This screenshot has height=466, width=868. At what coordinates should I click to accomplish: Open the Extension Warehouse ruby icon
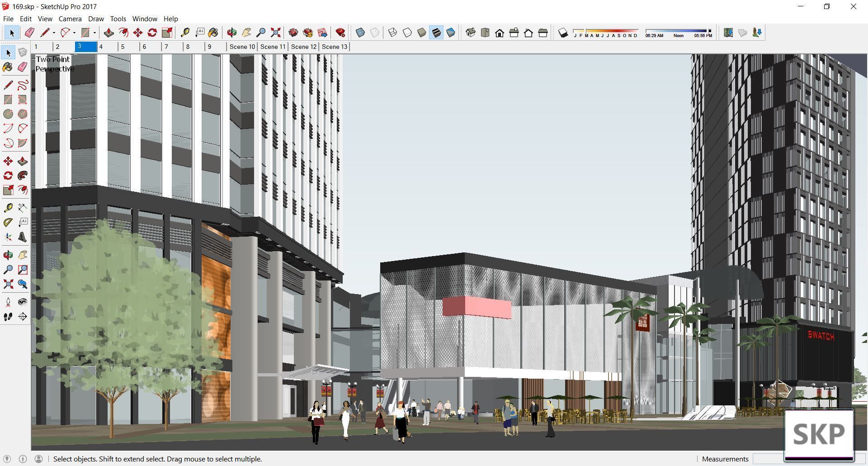tap(340, 33)
